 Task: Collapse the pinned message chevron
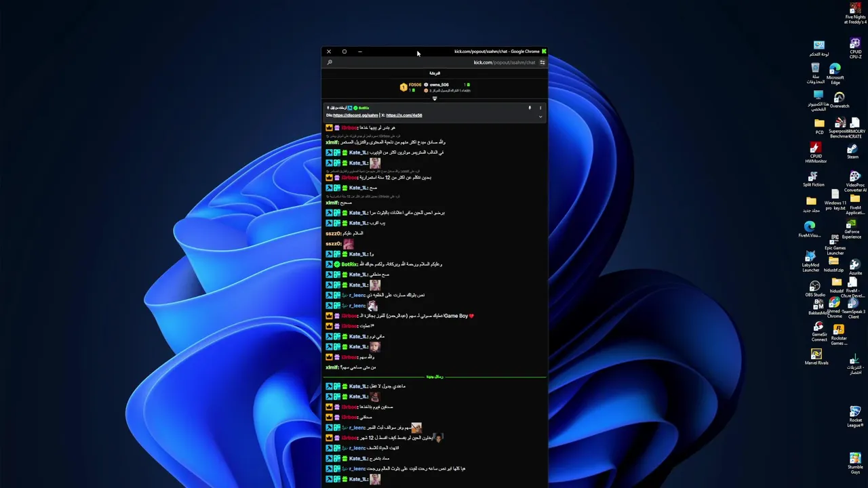pyautogui.click(x=540, y=117)
